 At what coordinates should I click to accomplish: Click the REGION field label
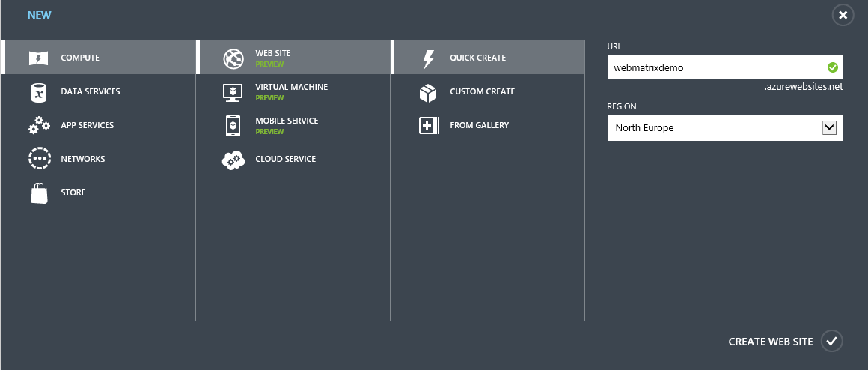coord(622,106)
